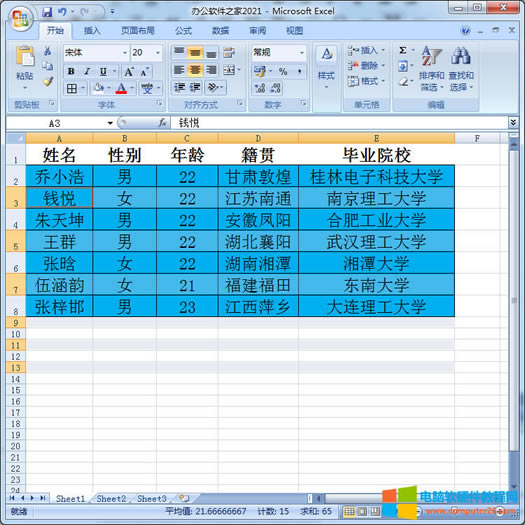525x525 pixels.
Task: Select cell containing 南京理工大学
Action: [376, 198]
